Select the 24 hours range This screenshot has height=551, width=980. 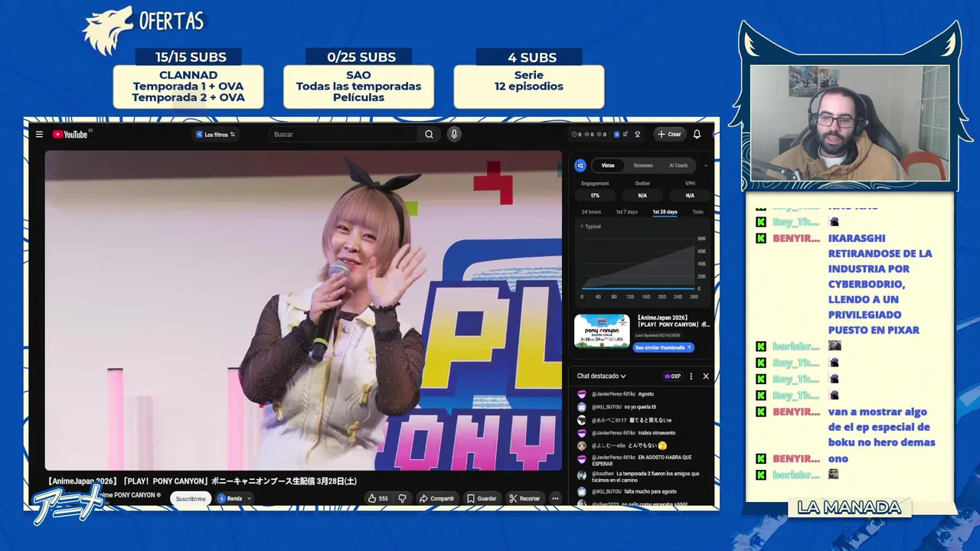(591, 212)
